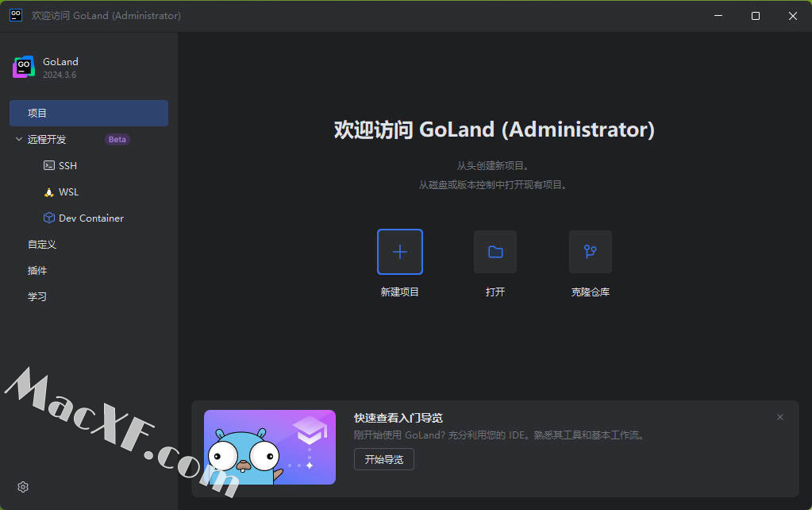Click the 打开 label

click(x=495, y=292)
